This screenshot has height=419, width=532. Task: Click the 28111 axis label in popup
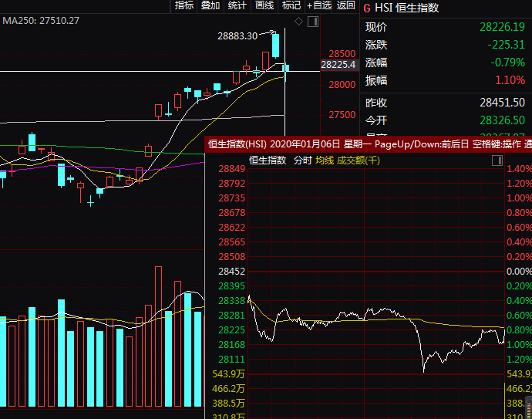232,360
